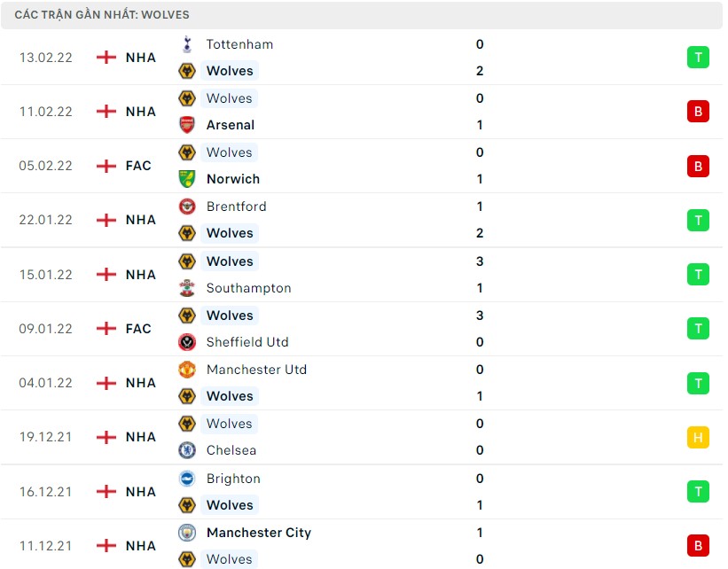
Task: Click the red B badge for Arsenal match
Action: [x=698, y=112]
